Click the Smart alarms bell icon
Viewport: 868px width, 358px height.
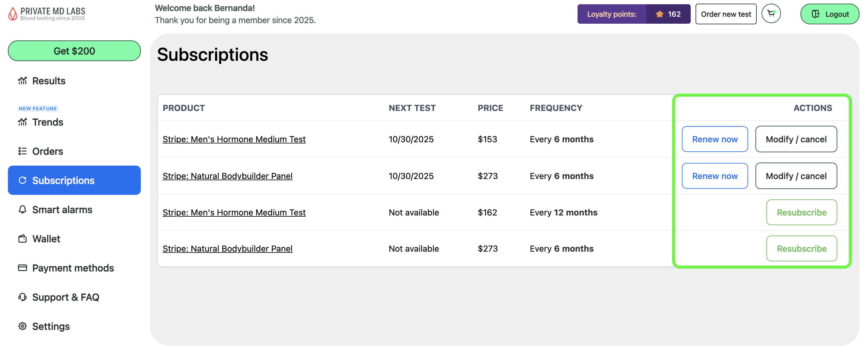[23, 209]
